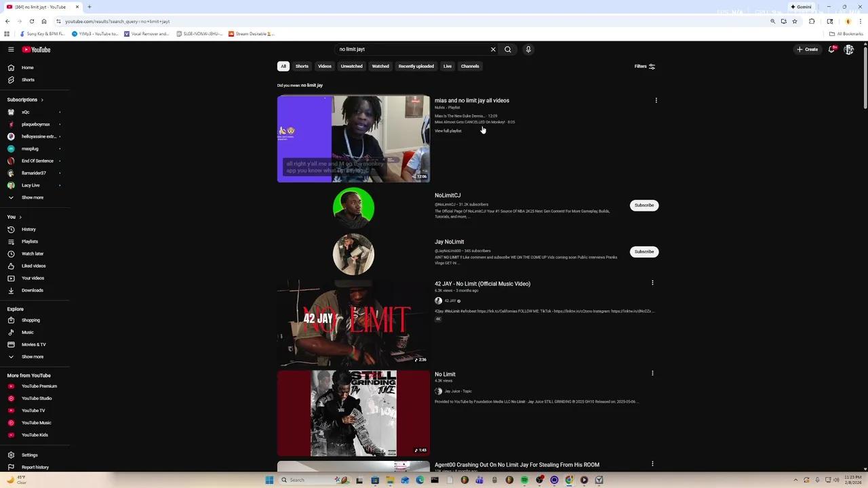
Task: Open the Windows Start menu
Action: [269, 480]
